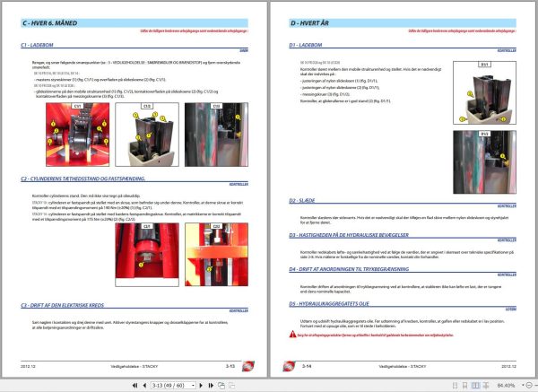Screen dimensions: 538x392
Task: Go to previous page arrow
Action: click(144, 386)
